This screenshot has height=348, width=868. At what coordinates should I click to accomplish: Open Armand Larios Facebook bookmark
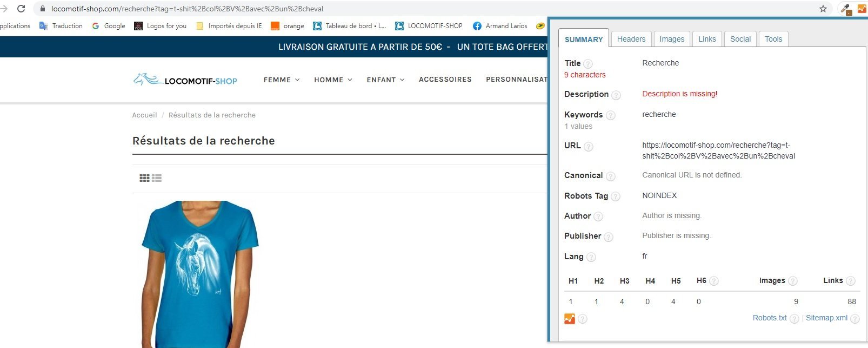coord(500,26)
